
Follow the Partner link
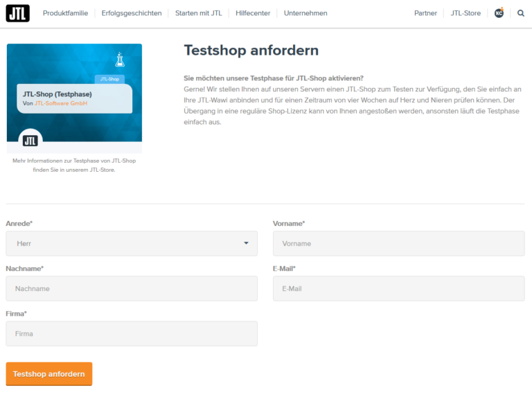[x=425, y=13]
